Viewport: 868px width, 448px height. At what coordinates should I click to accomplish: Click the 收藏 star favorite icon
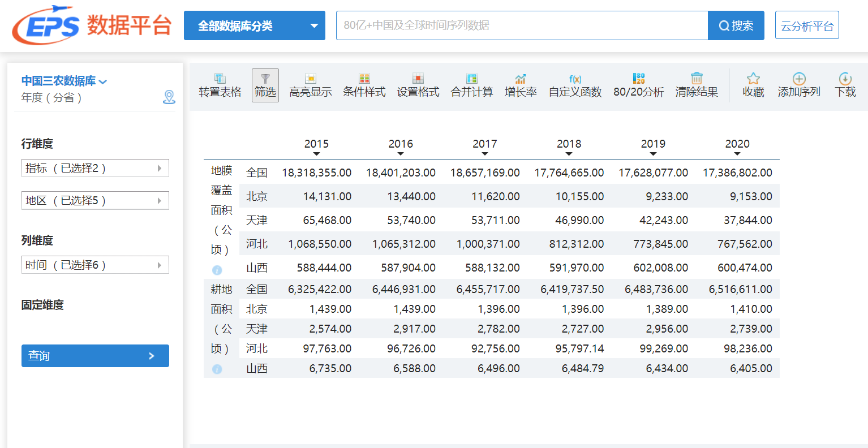753,79
